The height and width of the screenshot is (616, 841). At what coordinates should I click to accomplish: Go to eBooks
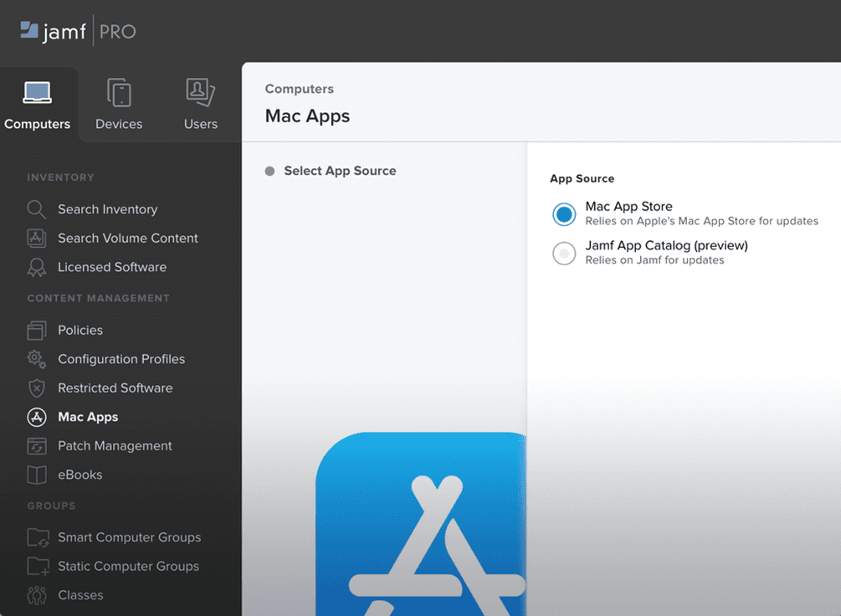point(65,475)
